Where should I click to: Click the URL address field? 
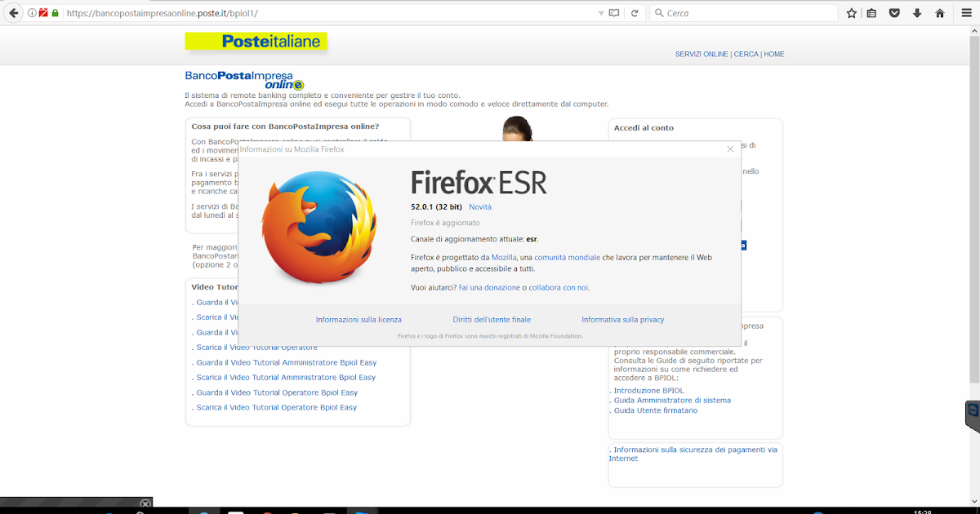point(327,13)
